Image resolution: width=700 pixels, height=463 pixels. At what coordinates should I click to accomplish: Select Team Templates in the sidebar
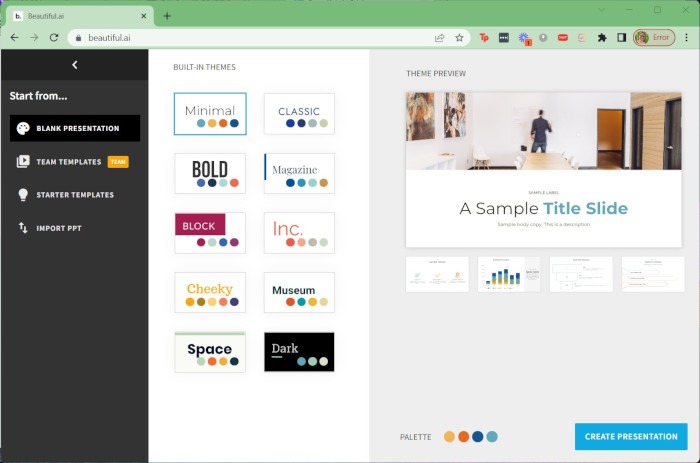75,161
